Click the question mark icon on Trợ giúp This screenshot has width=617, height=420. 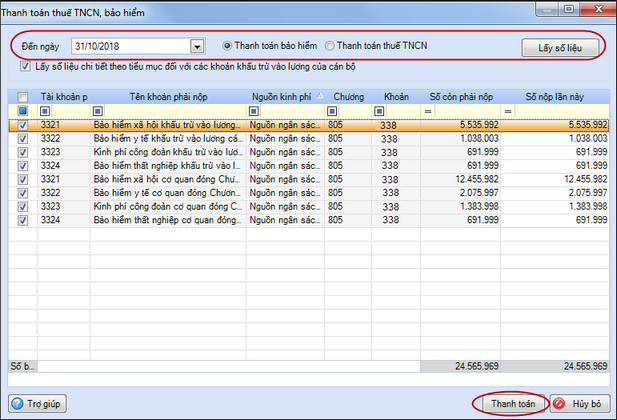coord(17,404)
